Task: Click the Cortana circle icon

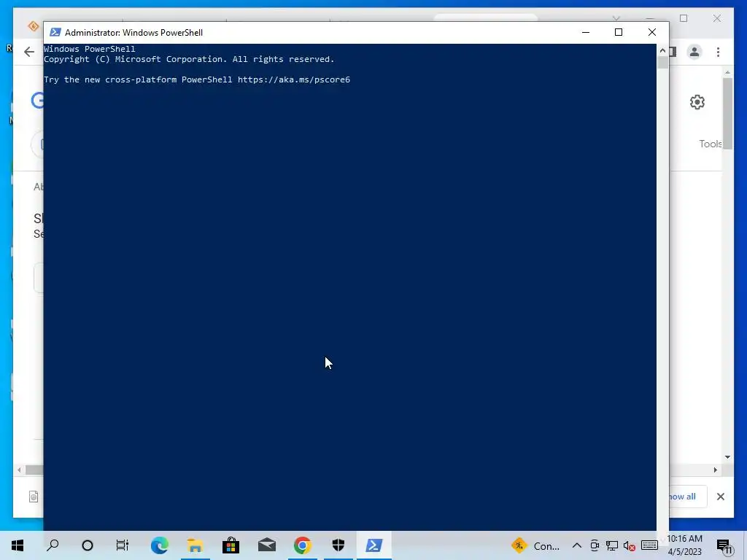Action: 88,545
